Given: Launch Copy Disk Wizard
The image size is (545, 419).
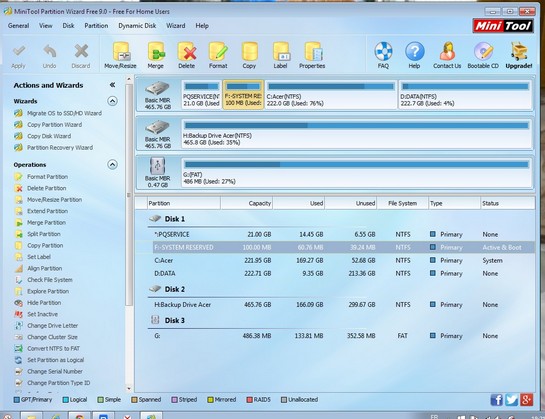Looking at the screenshot, I should 43,136.
